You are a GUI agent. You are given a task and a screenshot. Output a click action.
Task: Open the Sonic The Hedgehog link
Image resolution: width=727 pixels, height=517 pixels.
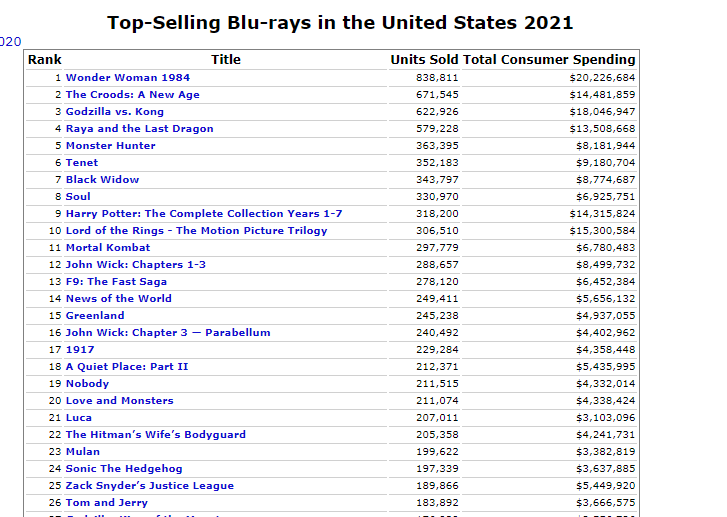(x=124, y=469)
